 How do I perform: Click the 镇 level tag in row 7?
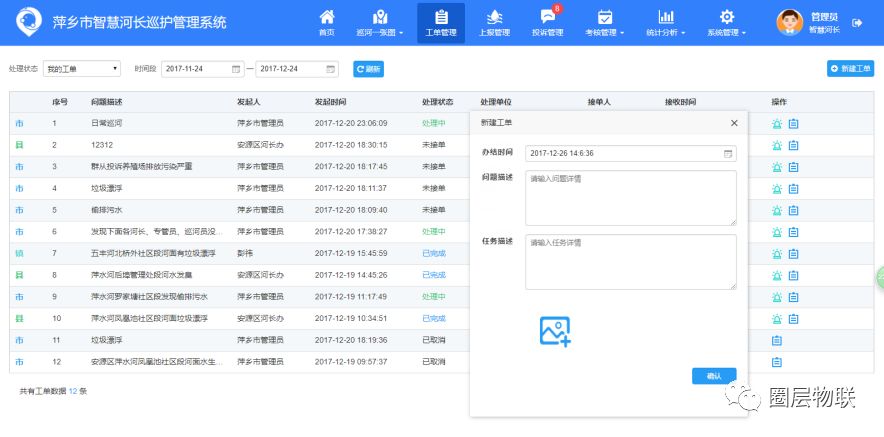pos(20,254)
